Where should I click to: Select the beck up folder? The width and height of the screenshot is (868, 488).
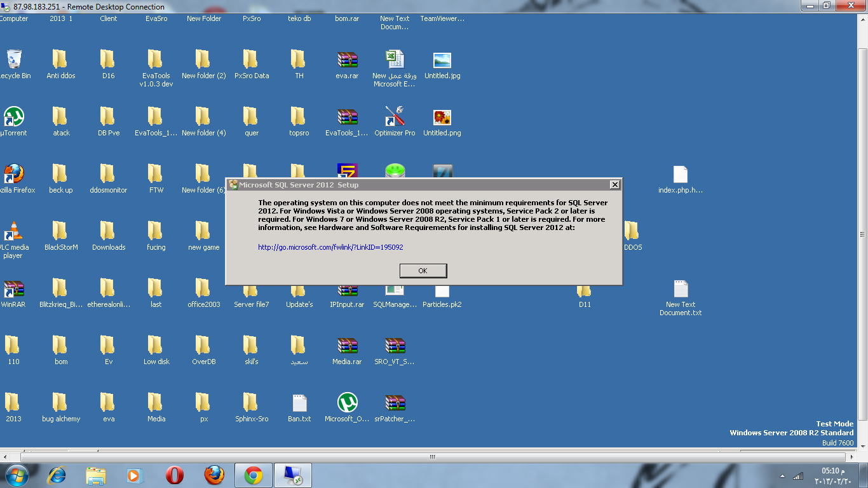click(x=61, y=179)
